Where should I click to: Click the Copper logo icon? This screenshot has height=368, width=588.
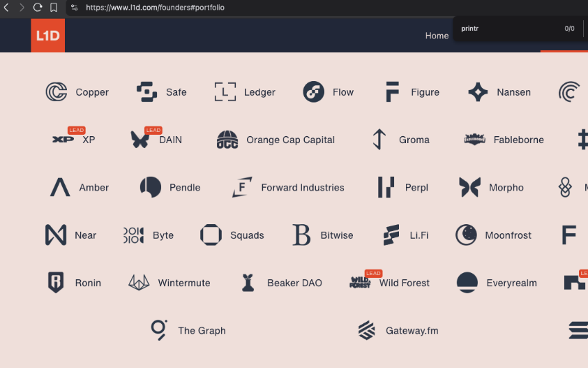point(56,92)
